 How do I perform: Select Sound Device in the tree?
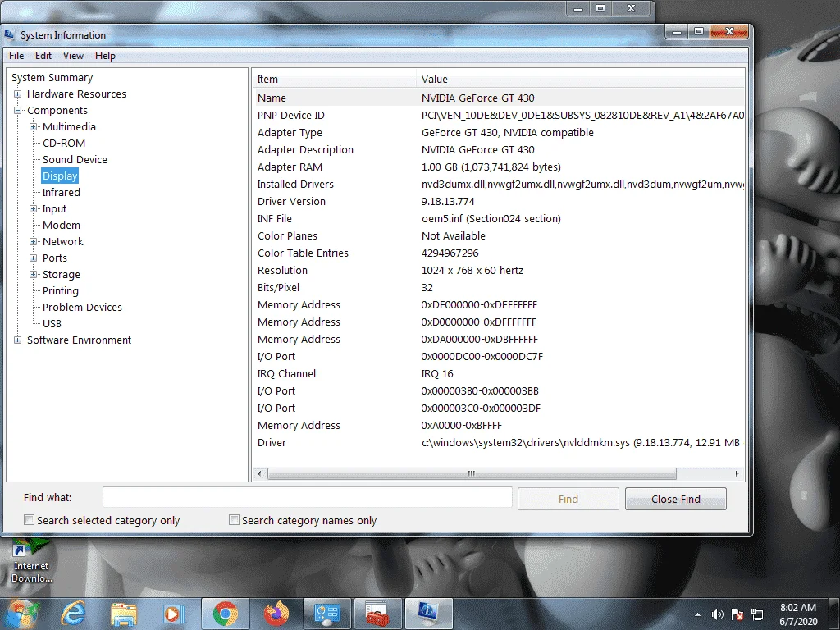[75, 160]
